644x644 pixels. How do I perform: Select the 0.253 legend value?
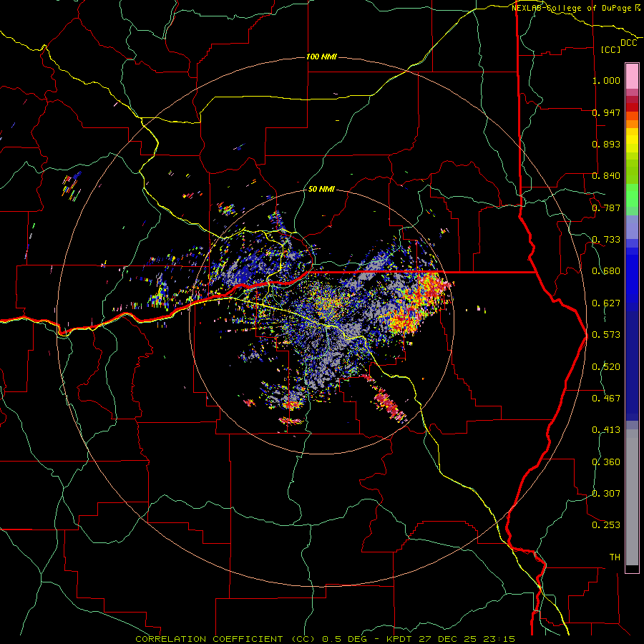point(606,525)
